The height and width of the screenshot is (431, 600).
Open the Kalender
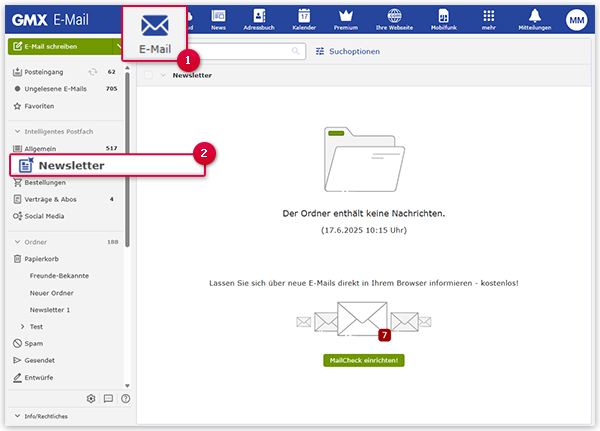304,20
